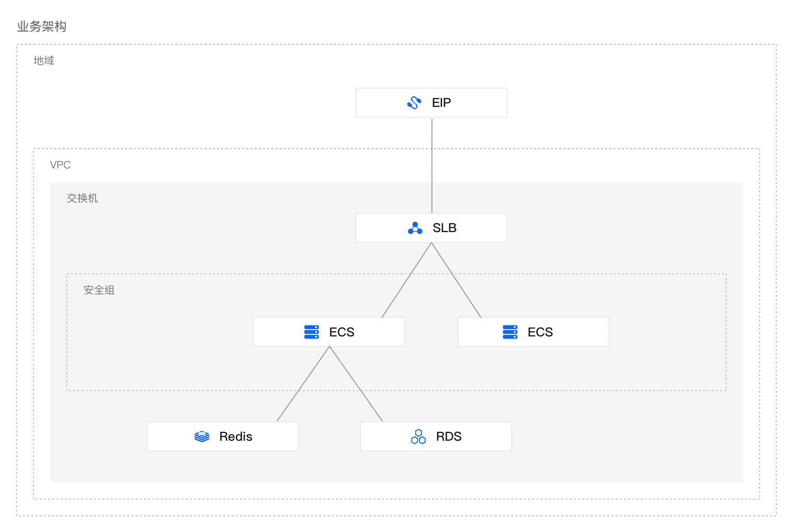Click the 地域 region label

44,61
